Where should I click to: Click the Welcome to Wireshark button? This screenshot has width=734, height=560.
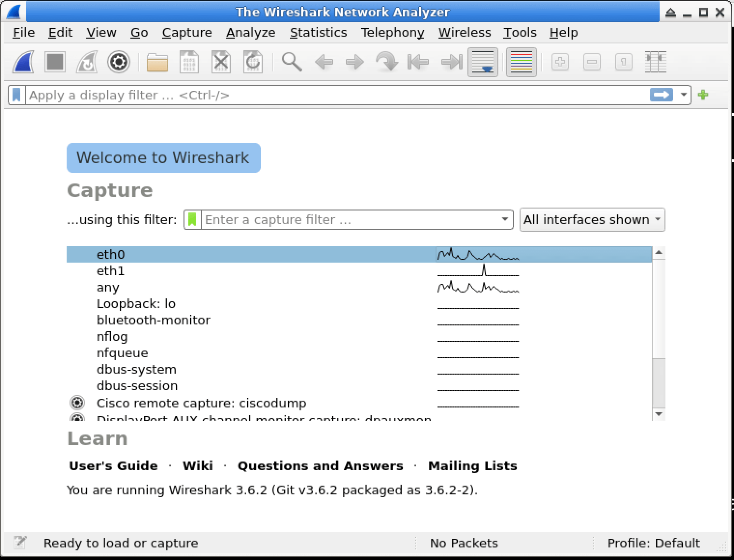(163, 158)
